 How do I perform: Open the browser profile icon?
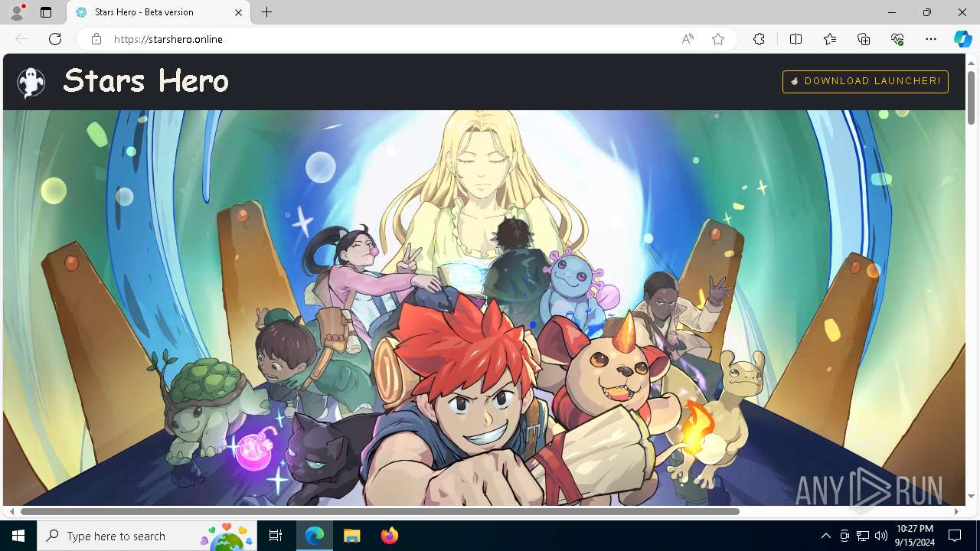click(17, 12)
